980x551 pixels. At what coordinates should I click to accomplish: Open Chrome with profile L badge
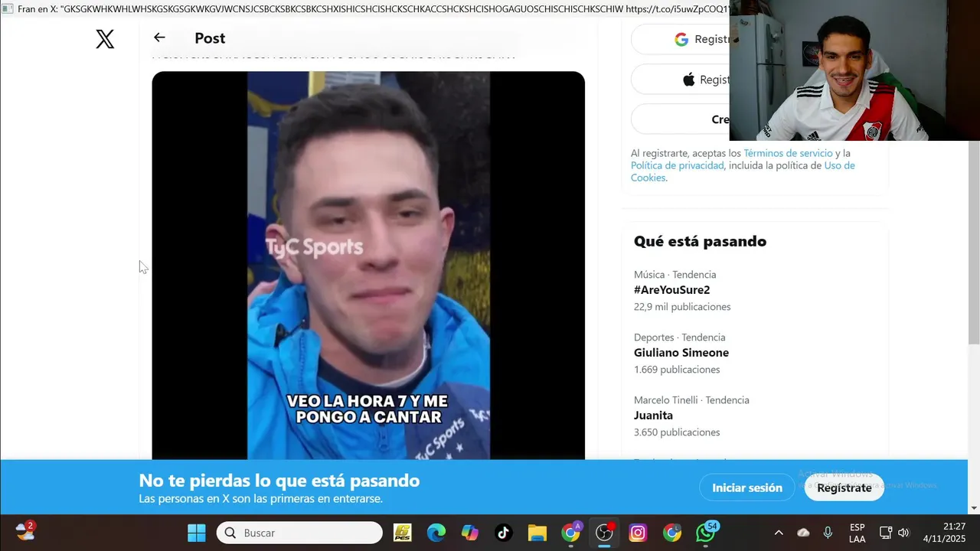tap(672, 533)
